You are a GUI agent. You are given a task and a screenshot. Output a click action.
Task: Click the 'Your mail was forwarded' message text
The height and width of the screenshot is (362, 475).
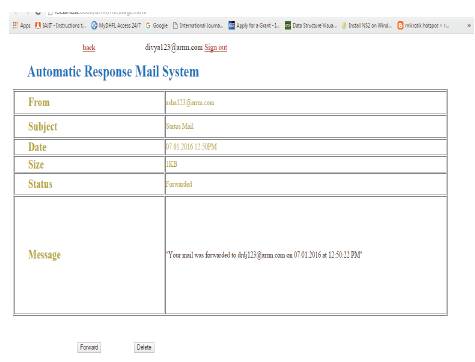264,255
